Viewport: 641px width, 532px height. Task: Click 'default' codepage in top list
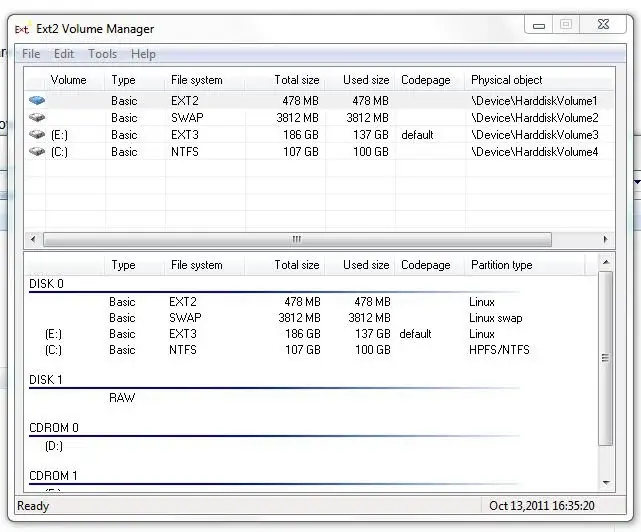[417, 135]
